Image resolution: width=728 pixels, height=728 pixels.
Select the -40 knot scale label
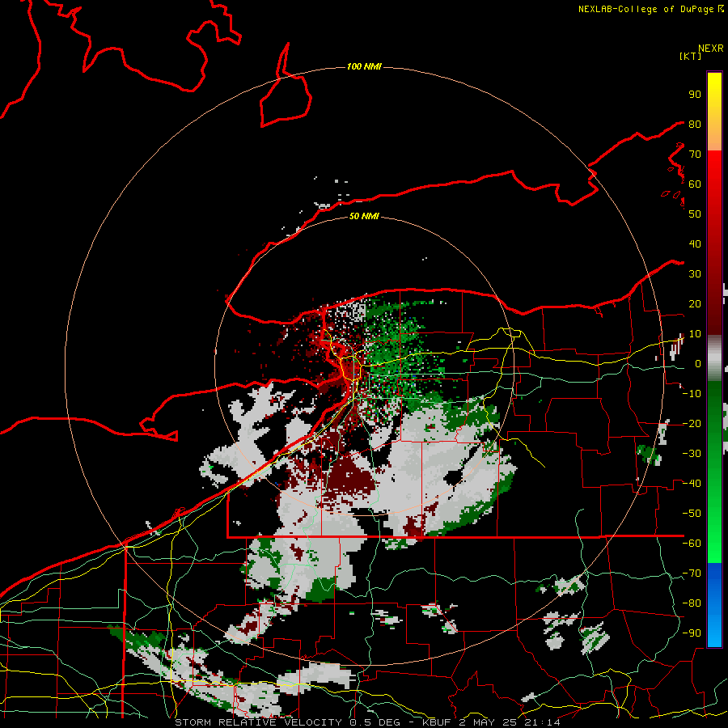click(x=692, y=484)
